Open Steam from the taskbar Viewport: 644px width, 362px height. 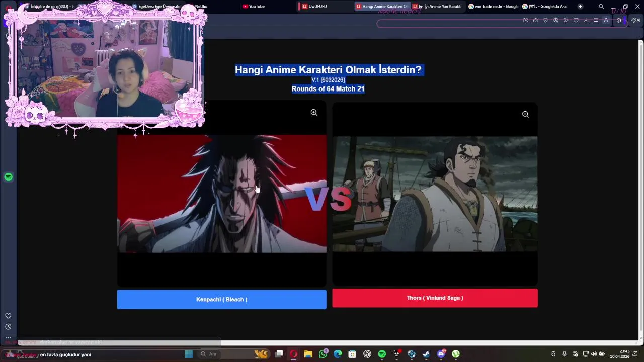[x=426, y=354]
